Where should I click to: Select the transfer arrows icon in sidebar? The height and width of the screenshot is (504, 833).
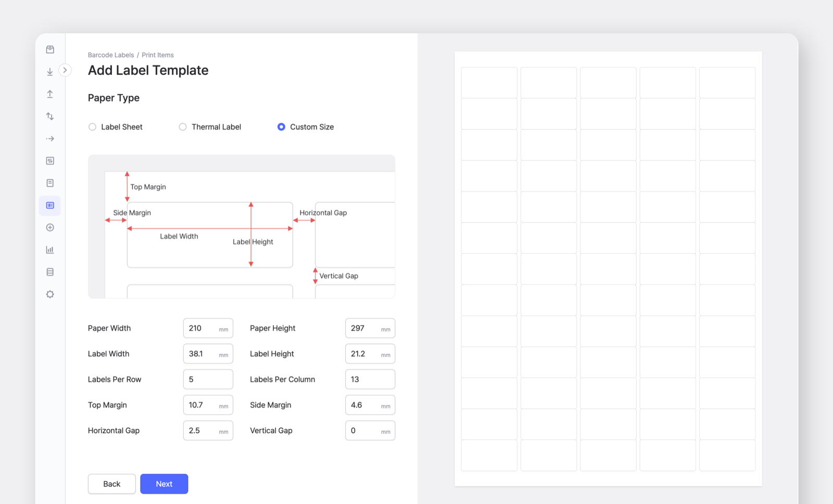(x=50, y=116)
